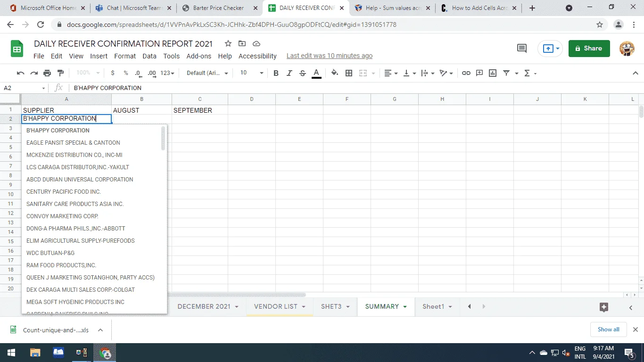Insert a comment from the toolbar

479,73
